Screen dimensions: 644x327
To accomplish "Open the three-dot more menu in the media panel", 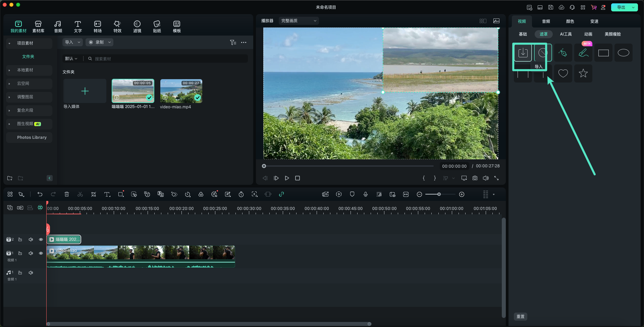I will 244,42.
